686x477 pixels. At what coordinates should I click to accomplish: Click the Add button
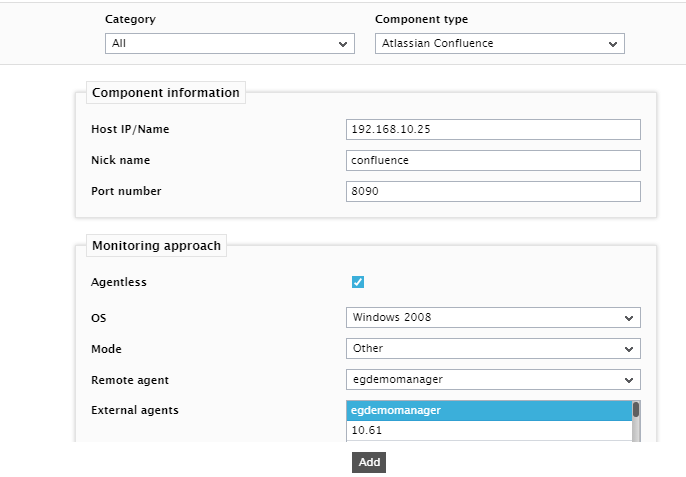point(369,463)
